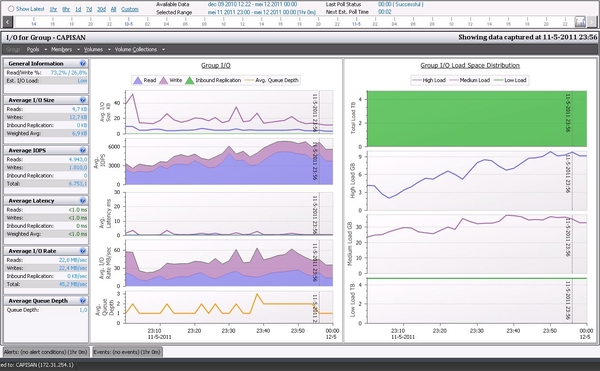Toggle the High Load legend entry

[x=429, y=80]
